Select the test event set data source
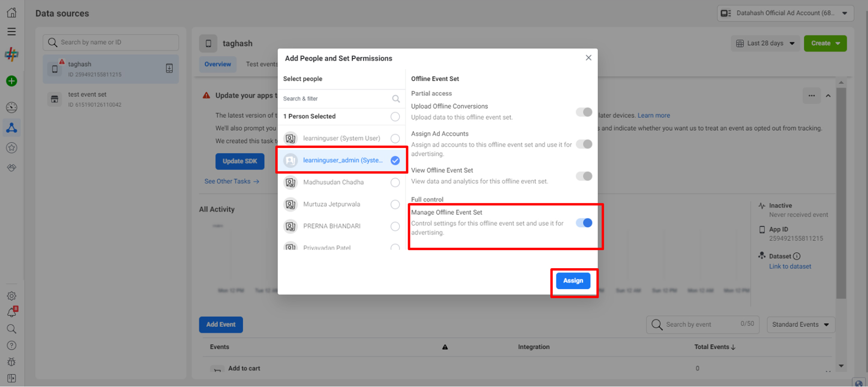 coord(111,99)
